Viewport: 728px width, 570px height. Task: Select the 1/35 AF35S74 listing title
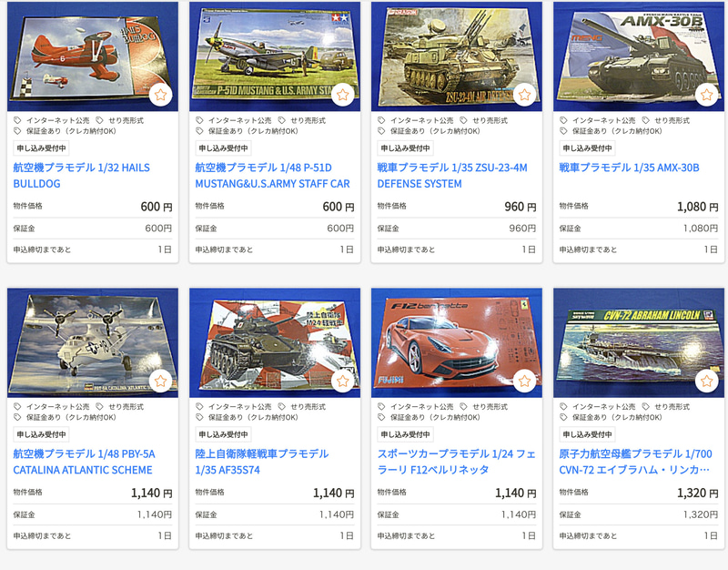[262, 462]
